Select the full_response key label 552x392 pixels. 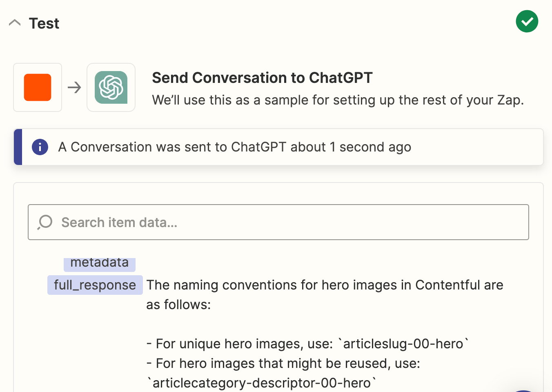(95, 285)
